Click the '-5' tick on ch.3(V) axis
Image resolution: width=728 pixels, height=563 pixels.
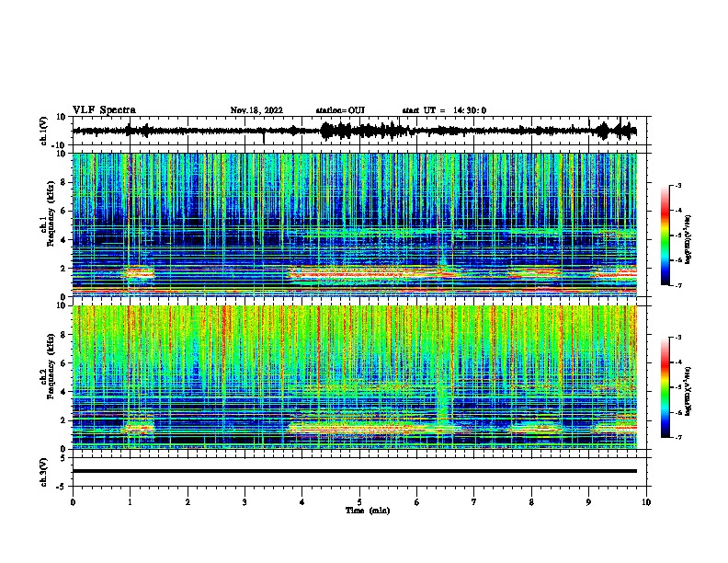[x=62, y=487]
